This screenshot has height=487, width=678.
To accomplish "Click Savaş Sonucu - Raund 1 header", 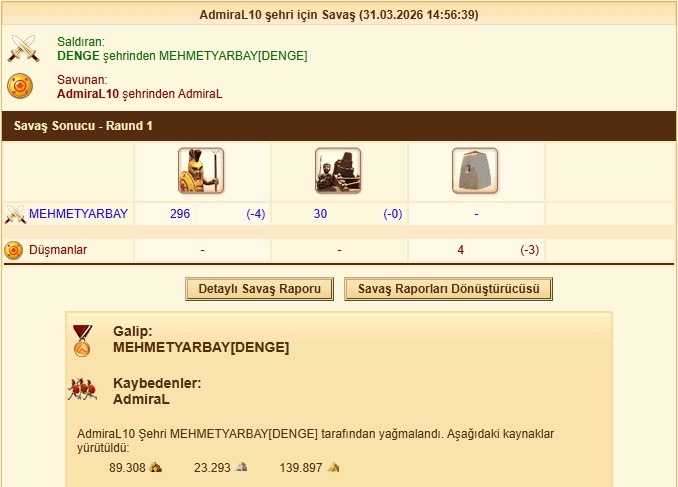I will [339, 126].
